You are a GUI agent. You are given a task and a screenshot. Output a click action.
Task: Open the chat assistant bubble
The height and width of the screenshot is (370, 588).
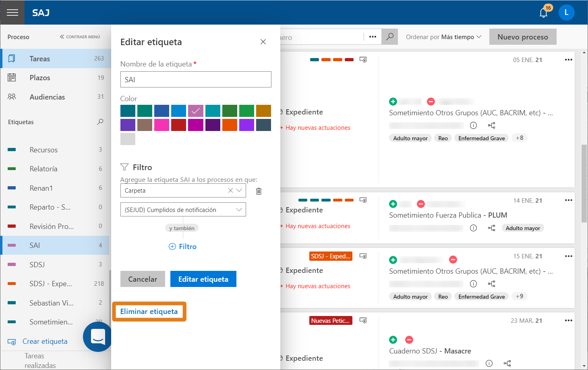pos(98,337)
